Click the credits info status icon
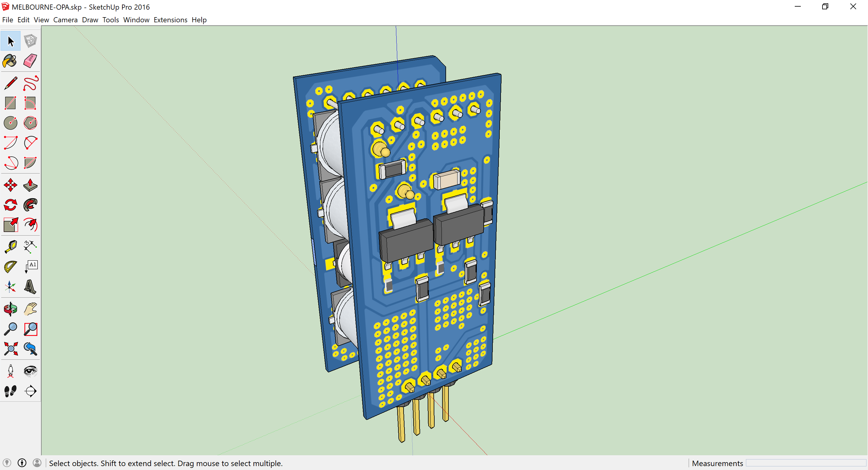This screenshot has height=470, width=868. coord(22,463)
